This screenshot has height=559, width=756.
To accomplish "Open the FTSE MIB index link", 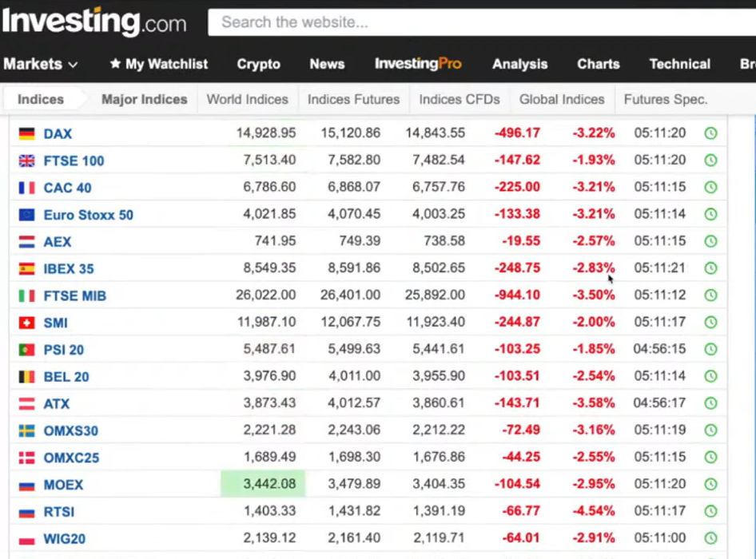I will pos(74,296).
